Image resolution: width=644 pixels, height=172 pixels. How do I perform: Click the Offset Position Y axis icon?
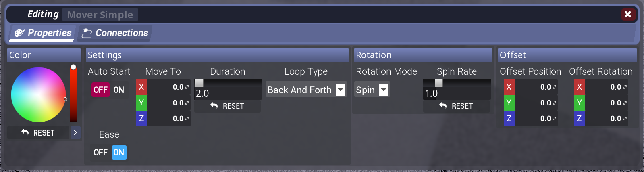click(509, 103)
